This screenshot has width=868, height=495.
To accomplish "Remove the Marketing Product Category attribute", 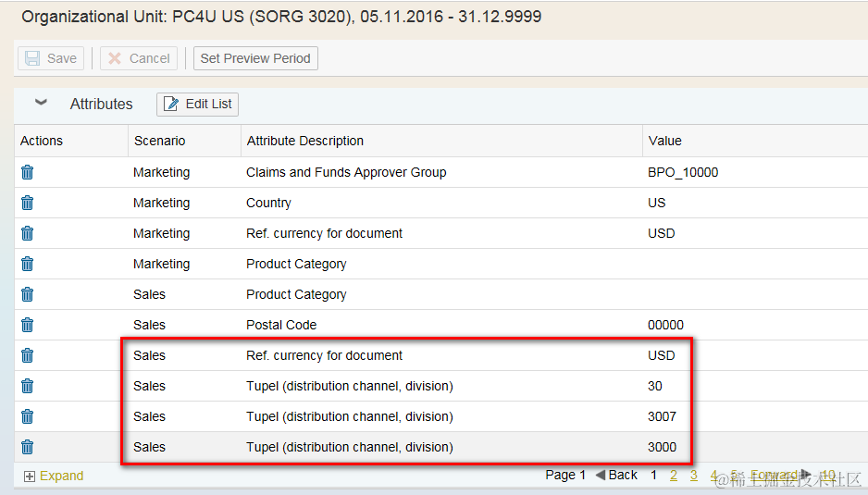I will (x=28, y=264).
